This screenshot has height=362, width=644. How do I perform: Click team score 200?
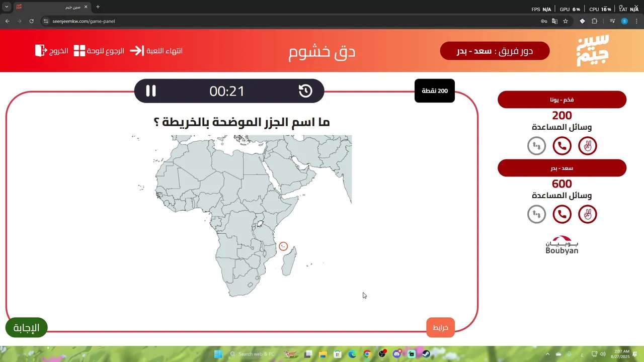pos(562,116)
